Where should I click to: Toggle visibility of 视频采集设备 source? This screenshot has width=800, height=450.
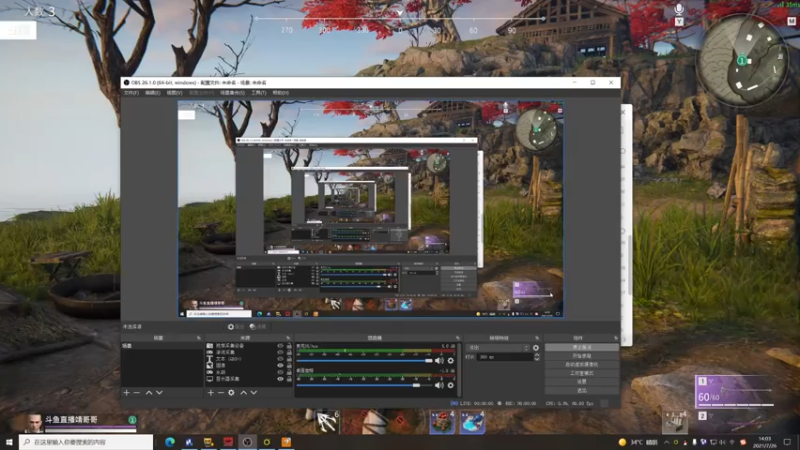pyautogui.click(x=280, y=346)
